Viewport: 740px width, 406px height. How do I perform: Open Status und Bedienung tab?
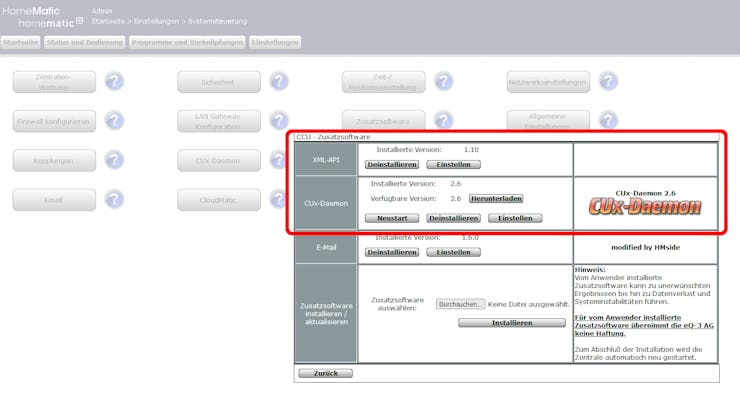(x=84, y=42)
